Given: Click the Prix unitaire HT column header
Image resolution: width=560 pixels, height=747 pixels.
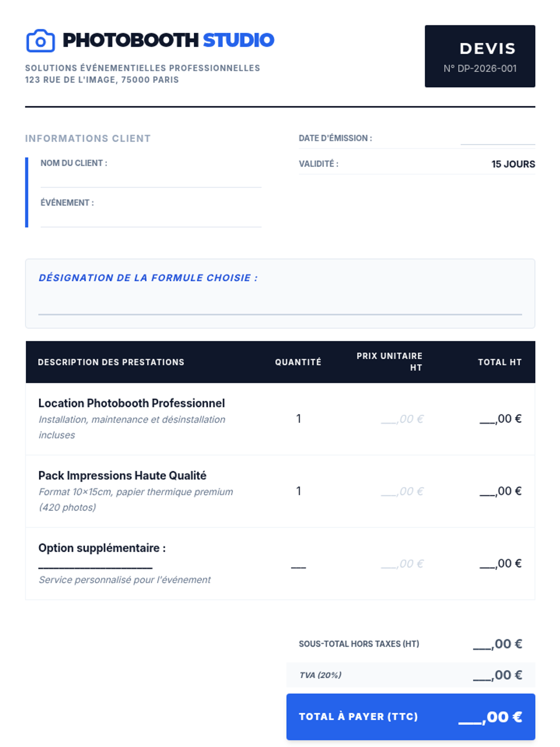Looking at the screenshot, I should pos(389,361).
